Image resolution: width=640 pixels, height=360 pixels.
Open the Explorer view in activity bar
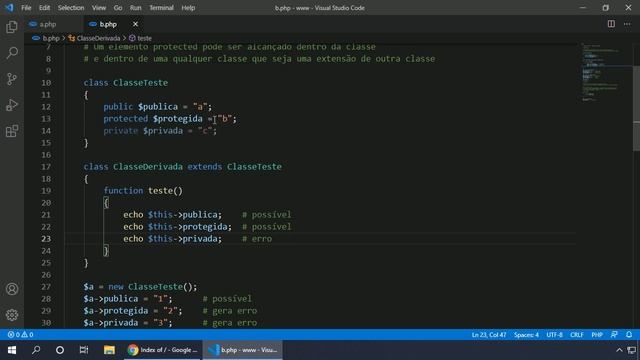[x=12, y=27]
